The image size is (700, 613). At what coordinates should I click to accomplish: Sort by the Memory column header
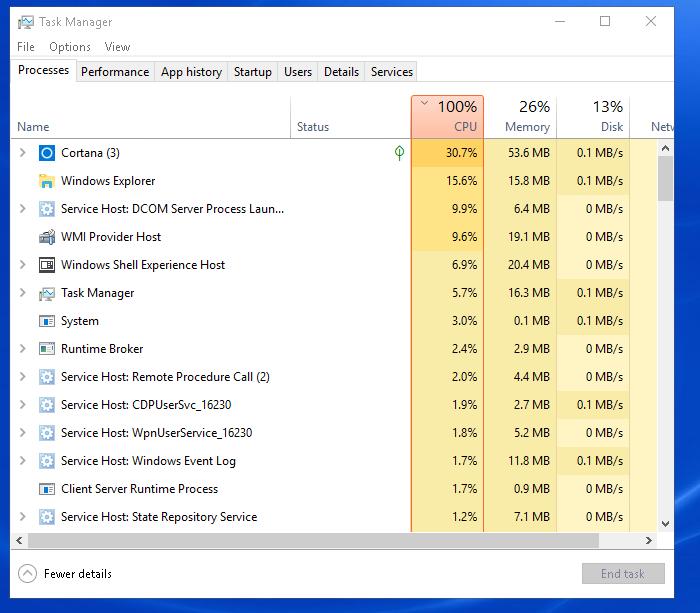tap(521, 117)
